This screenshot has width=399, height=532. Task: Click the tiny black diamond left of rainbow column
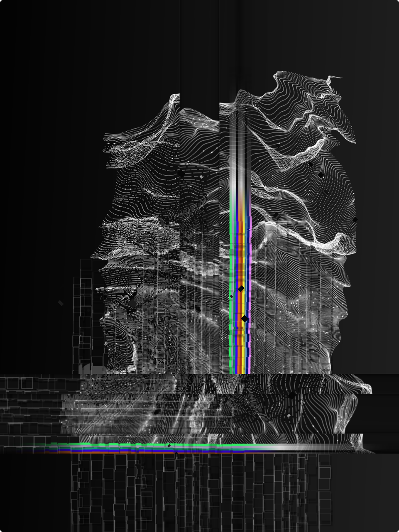[231, 296]
